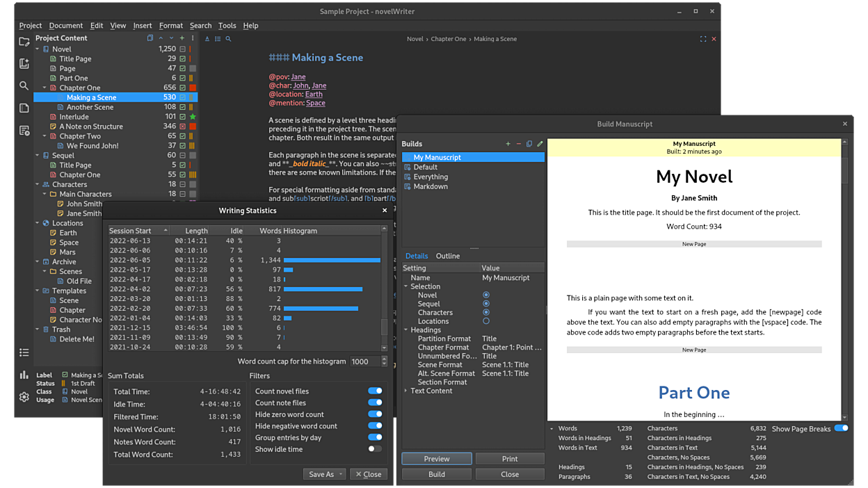Select the Locations radio button under Selection
Image resolution: width=868 pixels, height=488 pixels.
click(x=485, y=321)
